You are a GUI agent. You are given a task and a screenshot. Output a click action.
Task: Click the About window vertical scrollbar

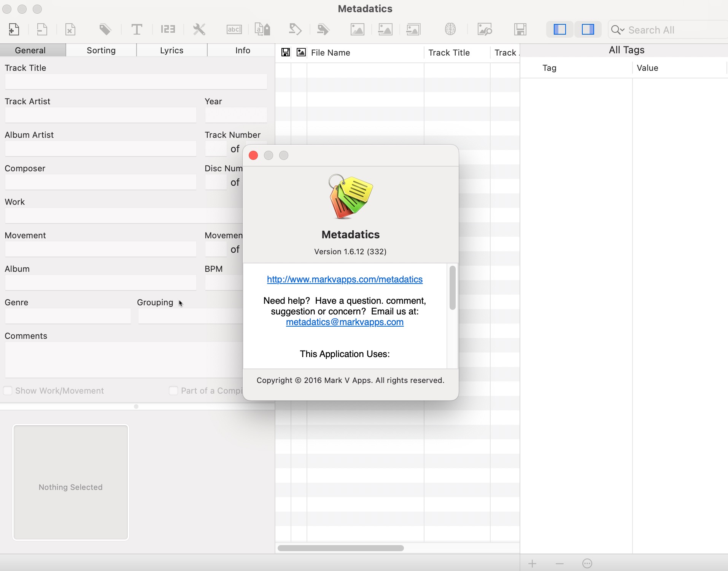click(452, 288)
